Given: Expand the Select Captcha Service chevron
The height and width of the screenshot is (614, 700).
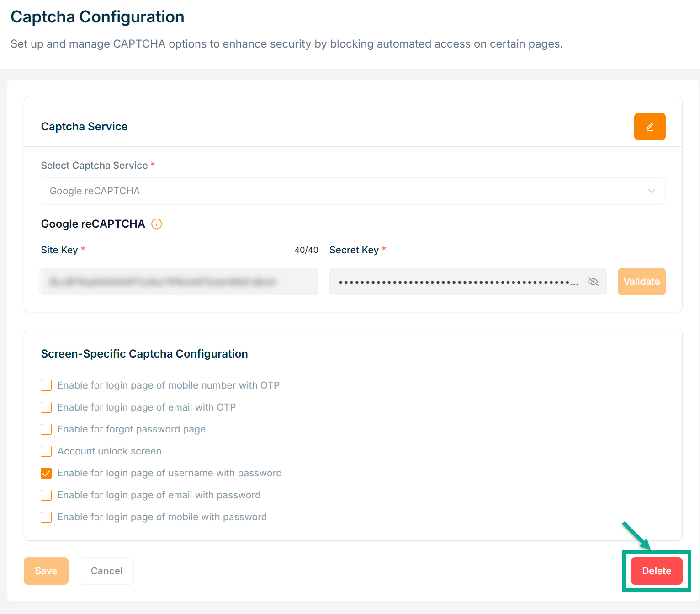Looking at the screenshot, I should pyautogui.click(x=651, y=191).
